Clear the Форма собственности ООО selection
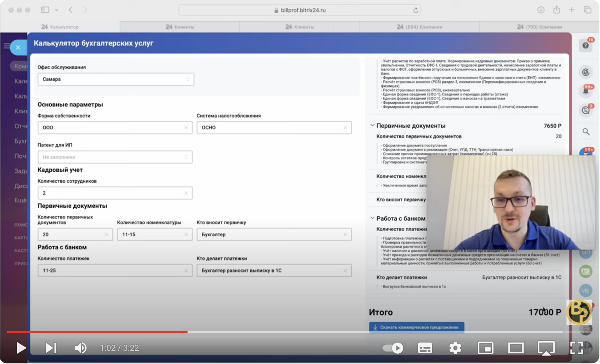Image resolution: width=600 pixels, height=364 pixels. (186, 128)
